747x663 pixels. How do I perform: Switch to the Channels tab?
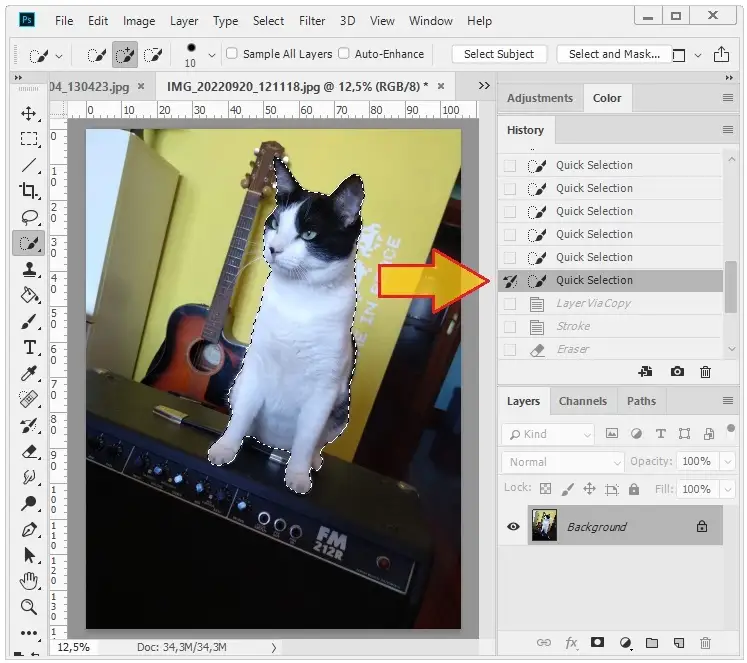pyautogui.click(x=583, y=401)
